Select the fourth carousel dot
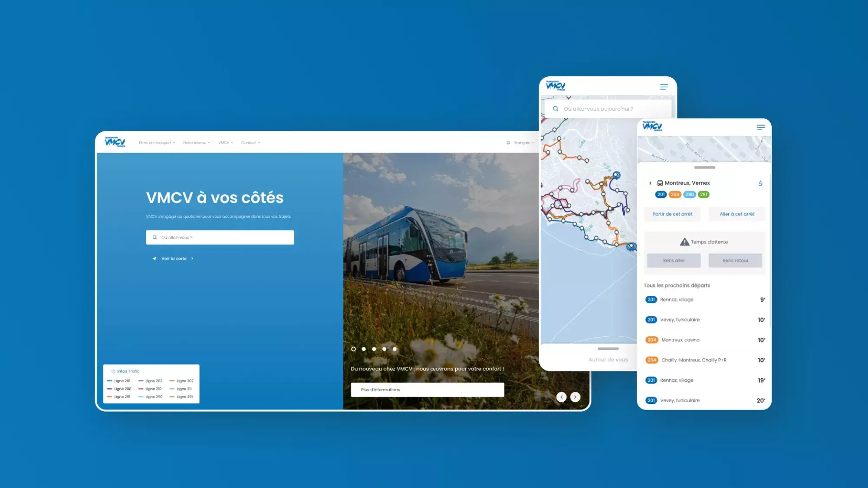This screenshot has height=488, width=868. [x=384, y=349]
